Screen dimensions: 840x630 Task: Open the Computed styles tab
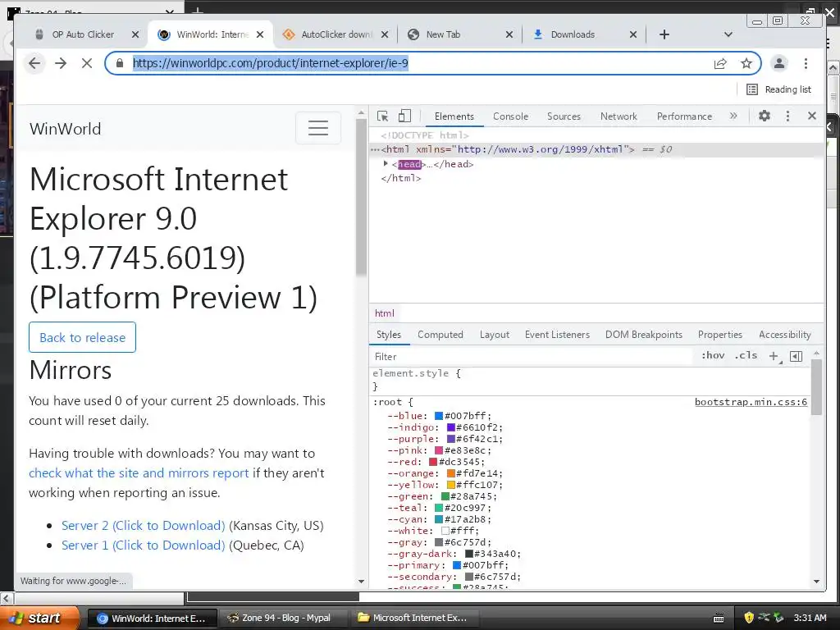(441, 335)
